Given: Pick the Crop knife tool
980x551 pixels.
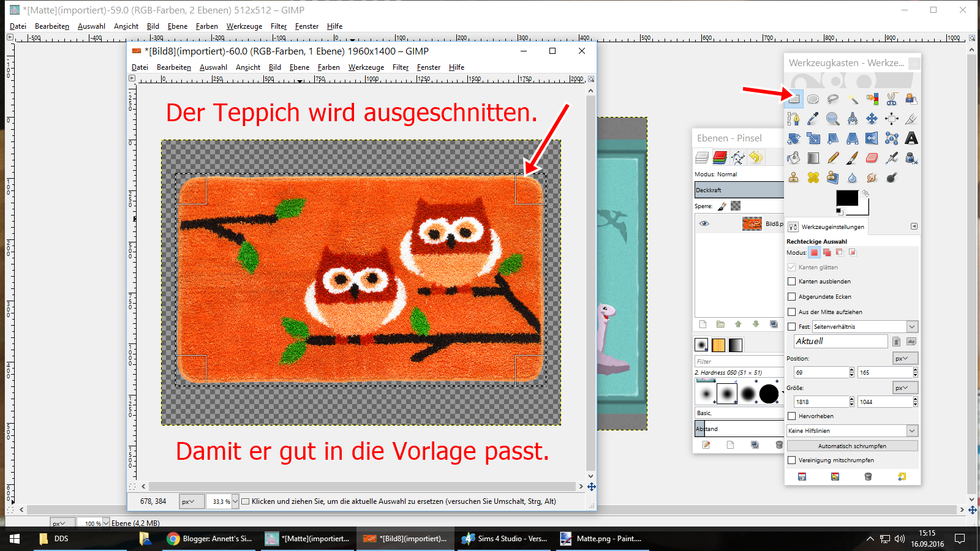Looking at the screenshot, I should pyautogui.click(x=911, y=119).
